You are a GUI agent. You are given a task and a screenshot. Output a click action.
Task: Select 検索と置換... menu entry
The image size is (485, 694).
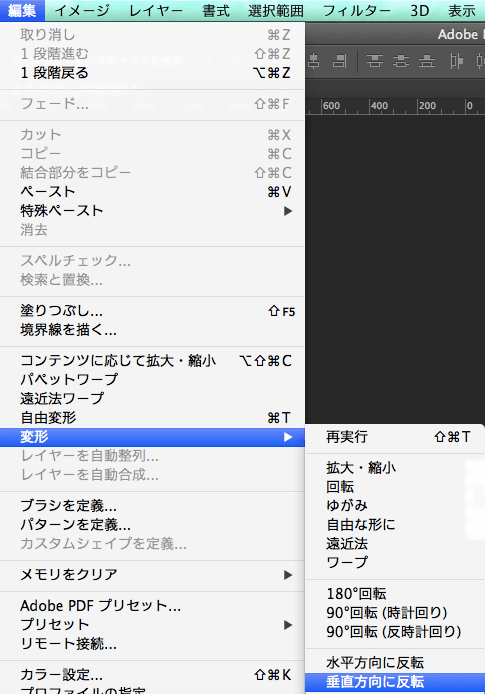coord(152,280)
